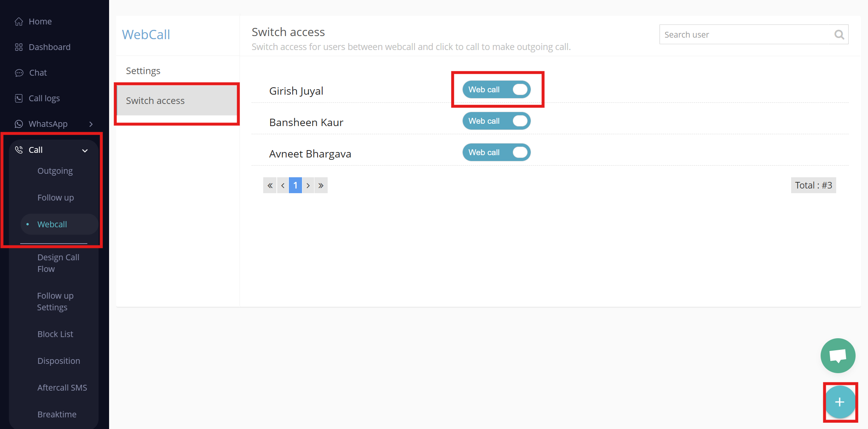Go to last page double-arrow

click(321, 185)
